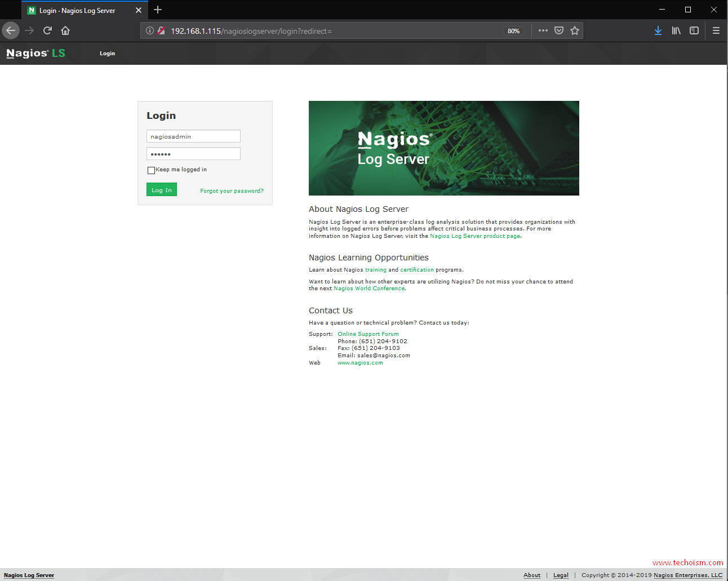Open the Nagios training link

pos(376,270)
